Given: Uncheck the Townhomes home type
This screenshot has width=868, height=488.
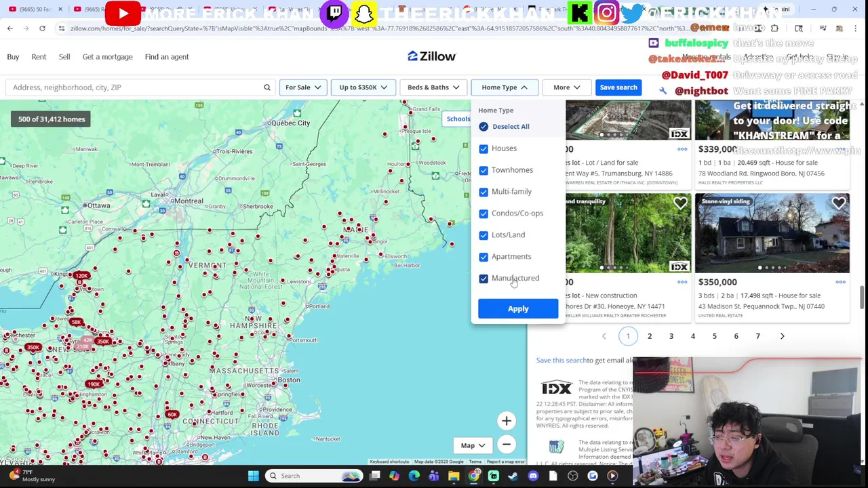Looking at the screenshot, I should (484, 170).
